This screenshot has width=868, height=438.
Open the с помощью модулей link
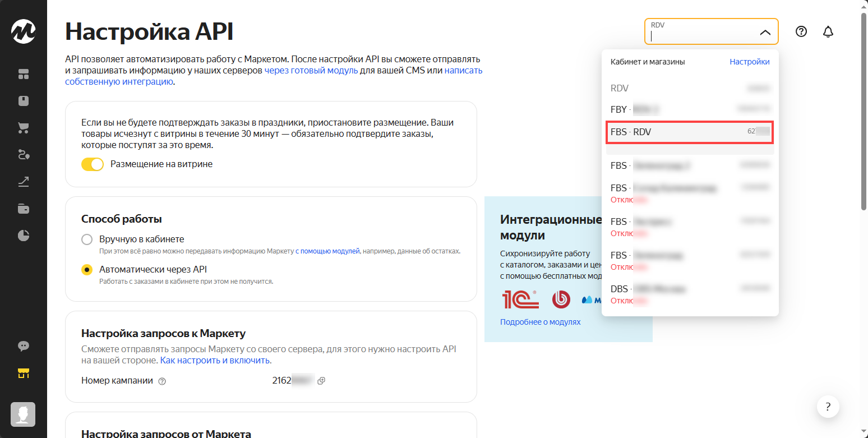327,251
